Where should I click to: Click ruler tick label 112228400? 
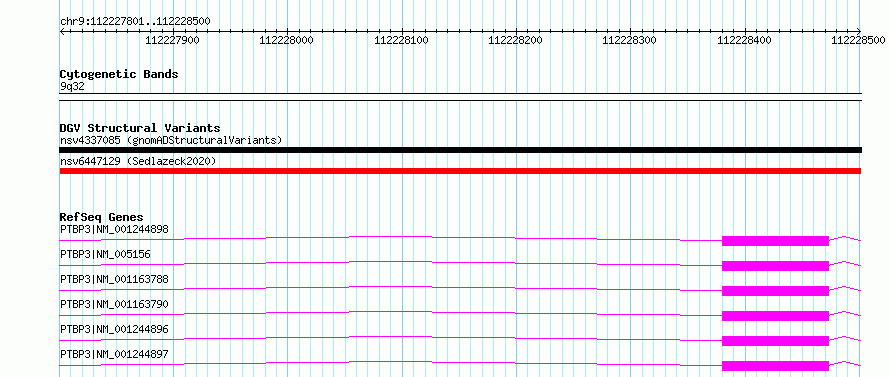(744, 40)
